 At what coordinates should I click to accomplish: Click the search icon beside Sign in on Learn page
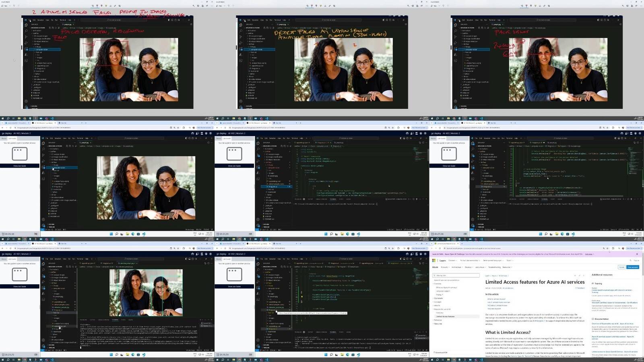pyautogui.click(x=631, y=261)
